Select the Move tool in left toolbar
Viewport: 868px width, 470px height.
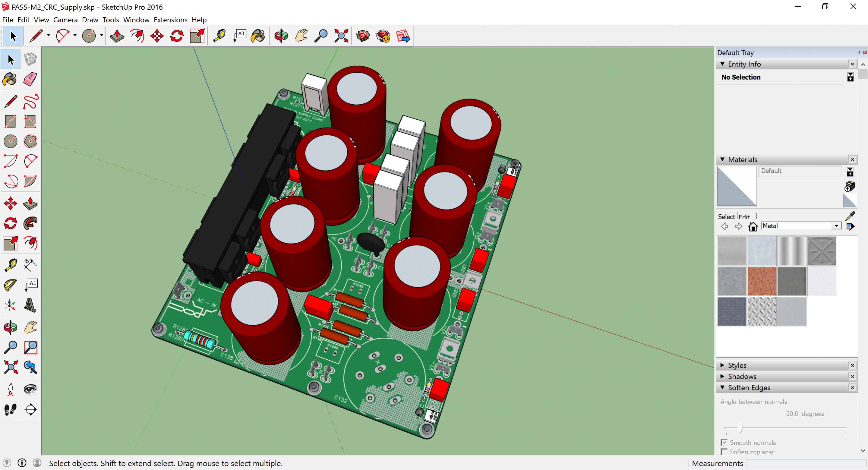coord(11,203)
